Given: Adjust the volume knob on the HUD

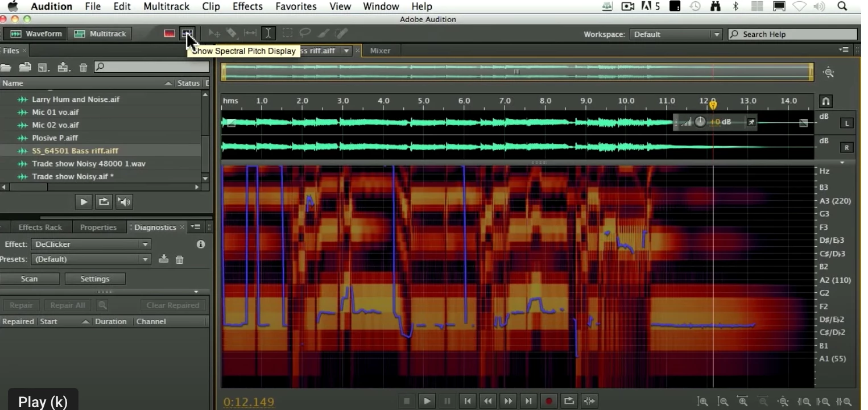Looking at the screenshot, I should click(700, 122).
